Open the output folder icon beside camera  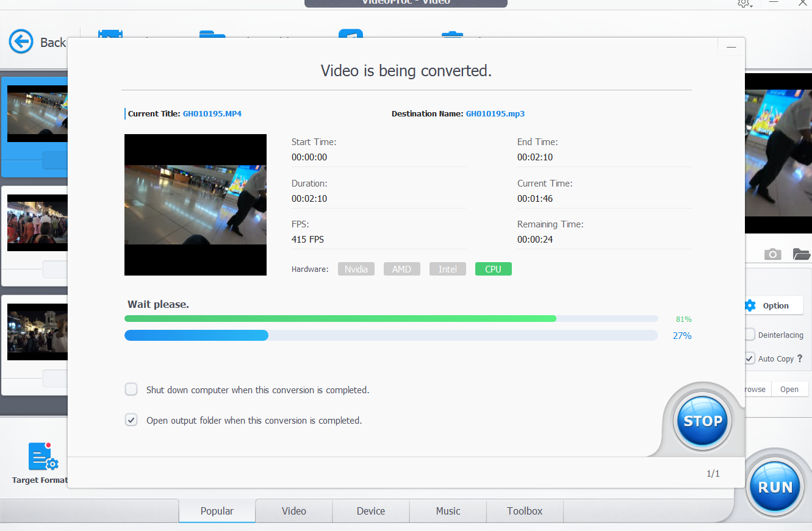click(x=801, y=254)
